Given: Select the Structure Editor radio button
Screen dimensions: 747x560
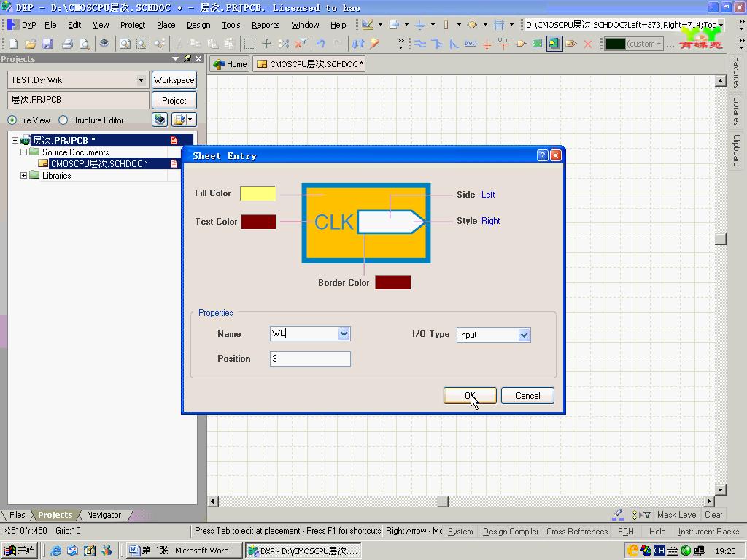Looking at the screenshot, I should click(x=63, y=120).
